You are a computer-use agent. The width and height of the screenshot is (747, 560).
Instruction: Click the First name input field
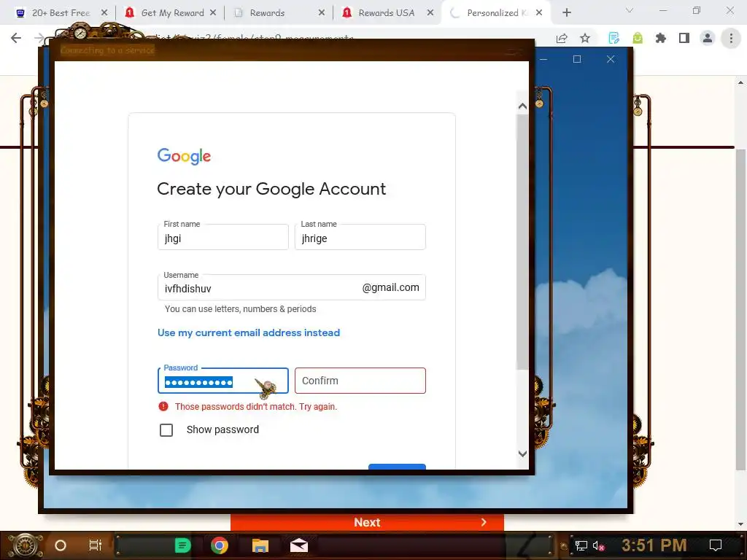click(x=223, y=237)
